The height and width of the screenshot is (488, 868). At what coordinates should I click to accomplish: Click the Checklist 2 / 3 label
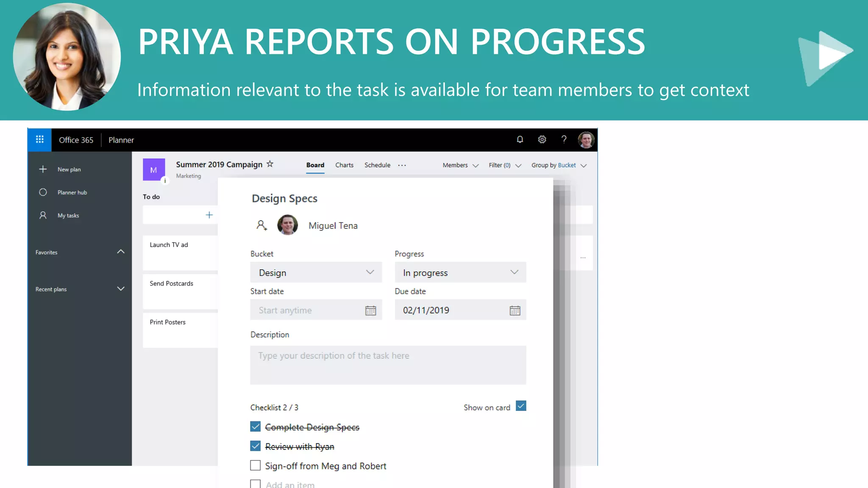click(x=274, y=407)
